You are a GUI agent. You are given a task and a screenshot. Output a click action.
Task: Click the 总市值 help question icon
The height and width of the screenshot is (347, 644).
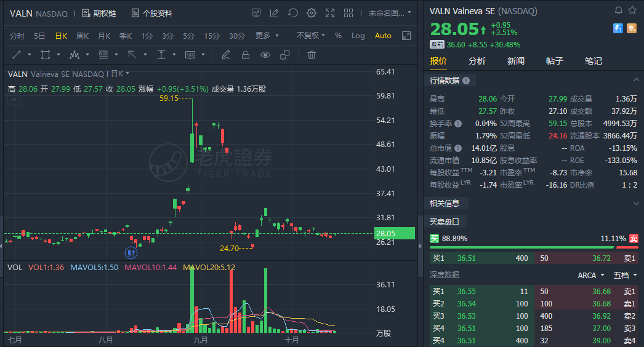click(458, 148)
